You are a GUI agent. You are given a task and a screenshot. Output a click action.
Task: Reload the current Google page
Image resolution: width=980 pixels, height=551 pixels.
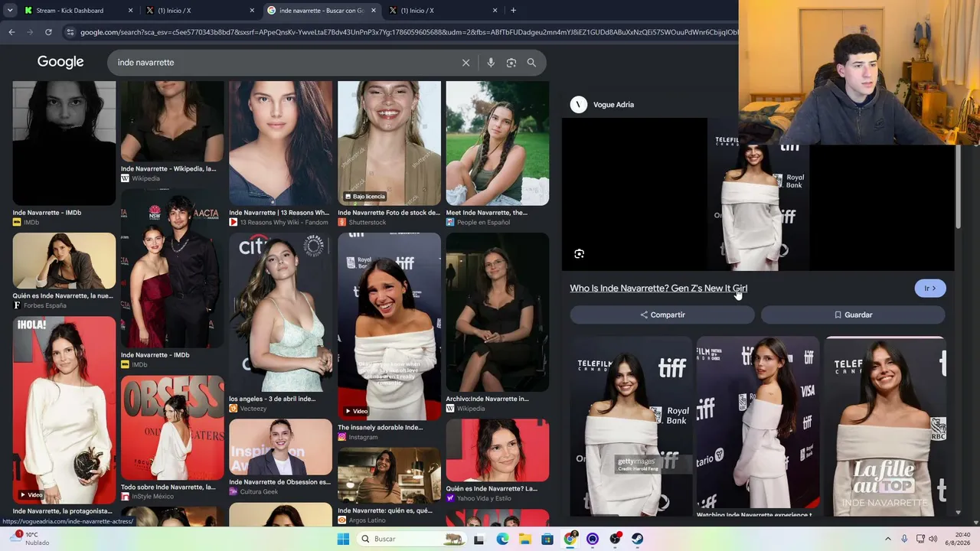(x=48, y=32)
